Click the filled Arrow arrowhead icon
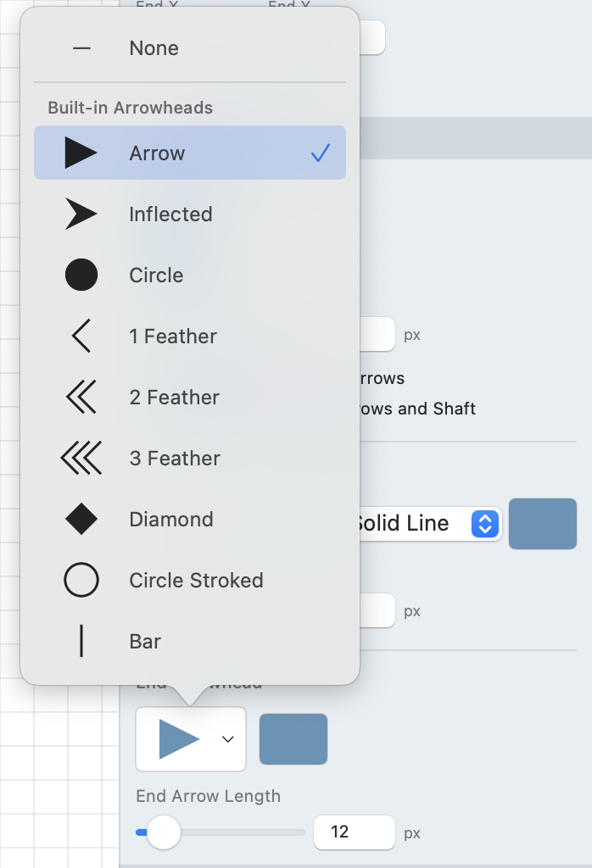The image size is (592, 868). [x=81, y=153]
